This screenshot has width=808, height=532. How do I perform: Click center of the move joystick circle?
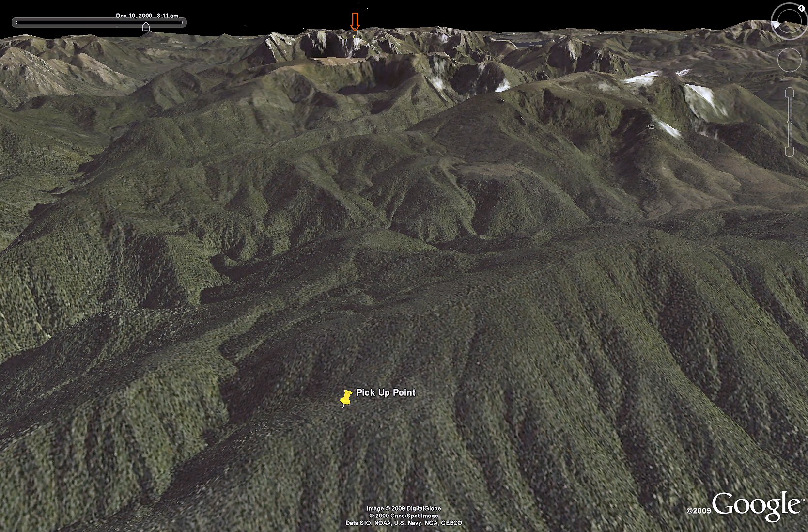tap(790, 60)
